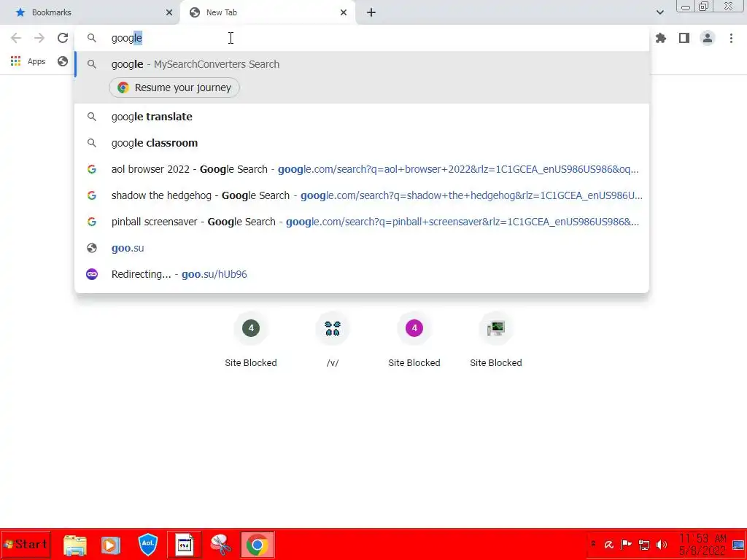Open Site Blocked shortcut with computer icon
This screenshot has height=560, width=747.
click(495, 340)
